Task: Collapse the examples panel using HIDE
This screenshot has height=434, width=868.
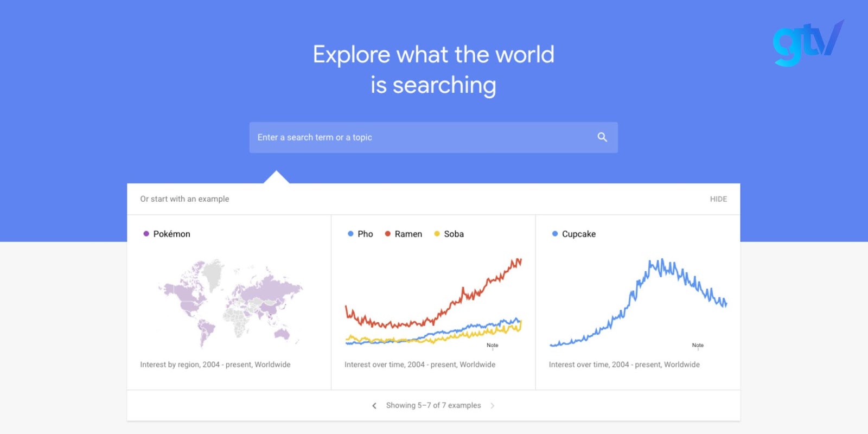Action: (718, 199)
